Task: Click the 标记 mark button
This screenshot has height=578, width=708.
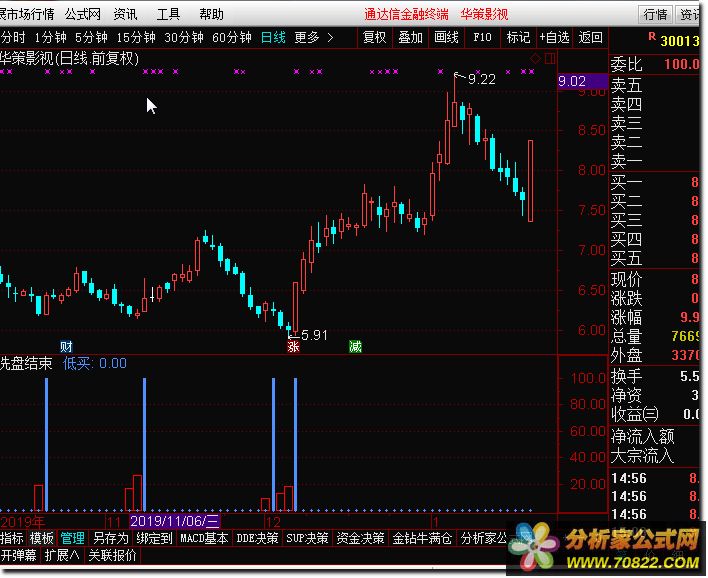Action: click(x=518, y=37)
